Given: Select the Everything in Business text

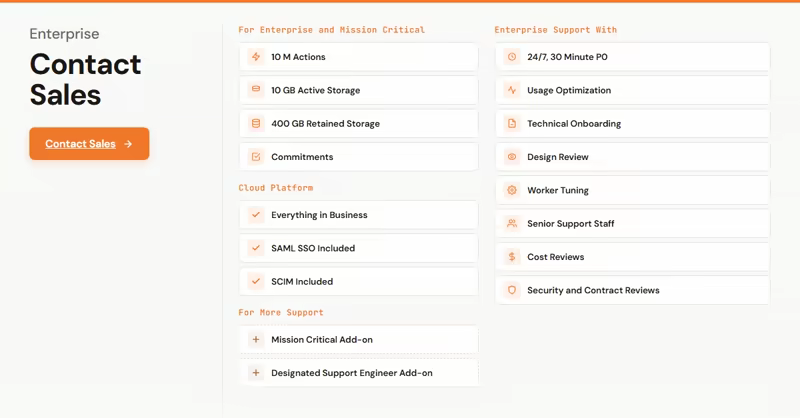Looking at the screenshot, I should point(319,215).
